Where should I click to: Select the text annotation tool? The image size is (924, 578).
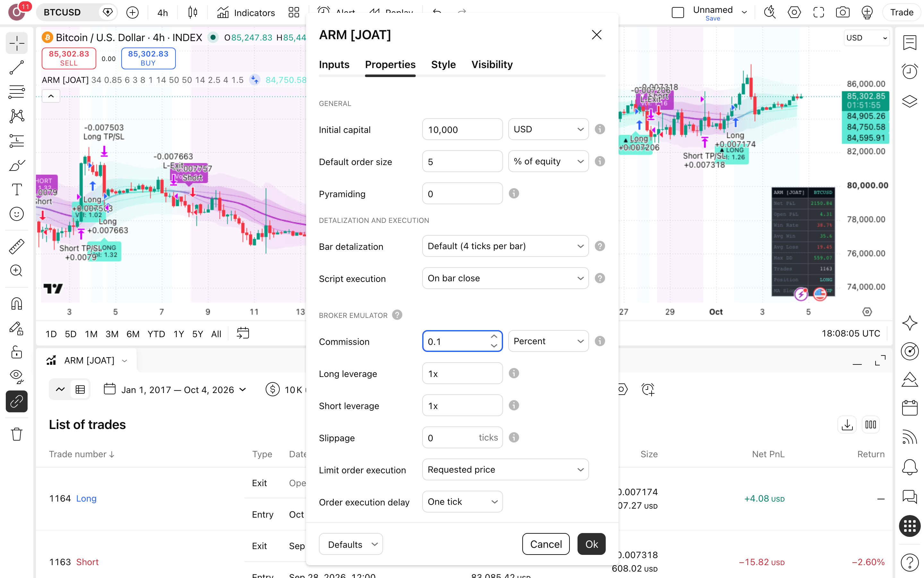click(16, 189)
